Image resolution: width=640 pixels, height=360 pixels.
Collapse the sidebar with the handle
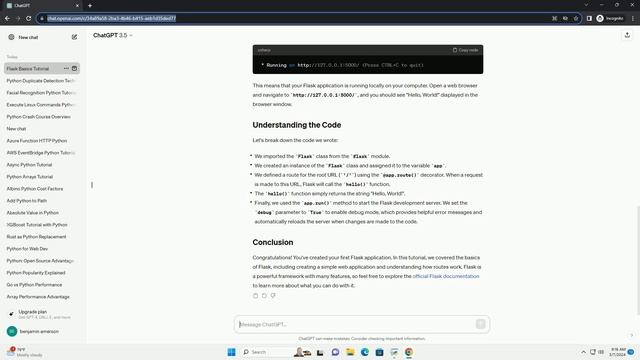(x=92, y=185)
